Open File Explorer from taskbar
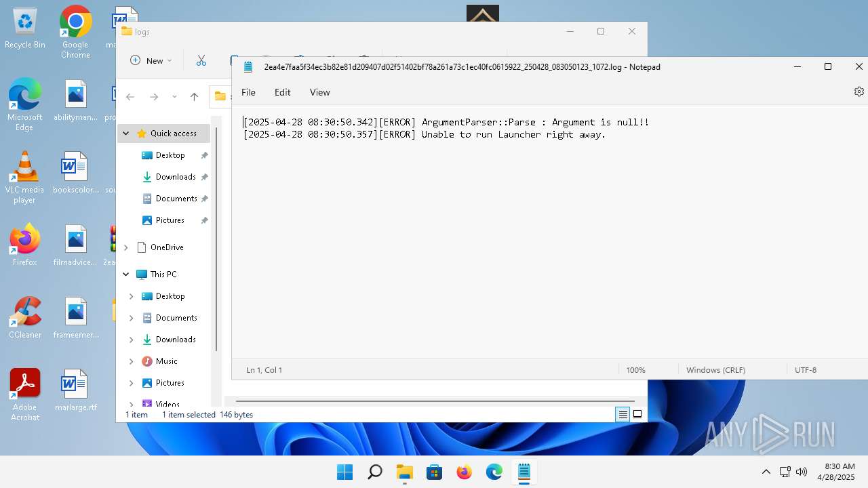This screenshot has height=488, width=868. pyautogui.click(x=404, y=472)
